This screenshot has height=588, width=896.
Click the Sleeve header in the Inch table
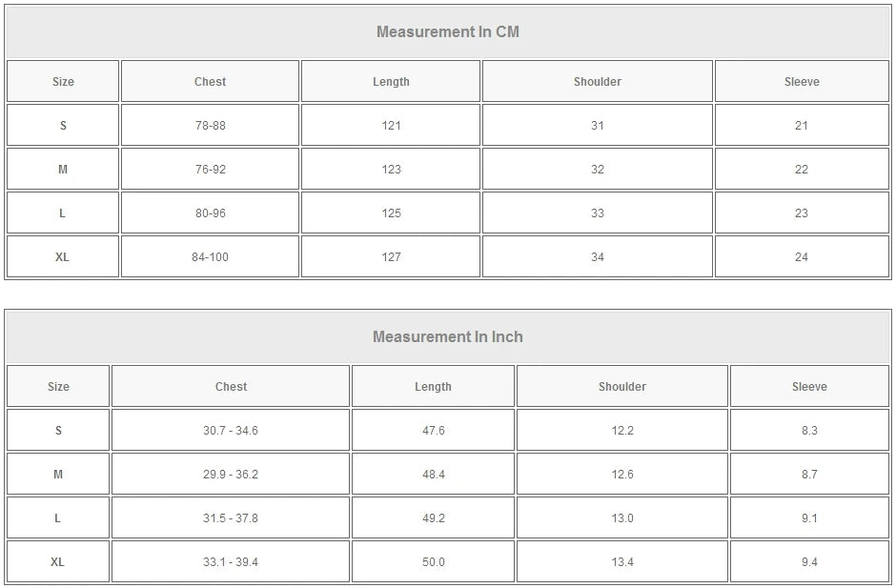tap(809, 387)
